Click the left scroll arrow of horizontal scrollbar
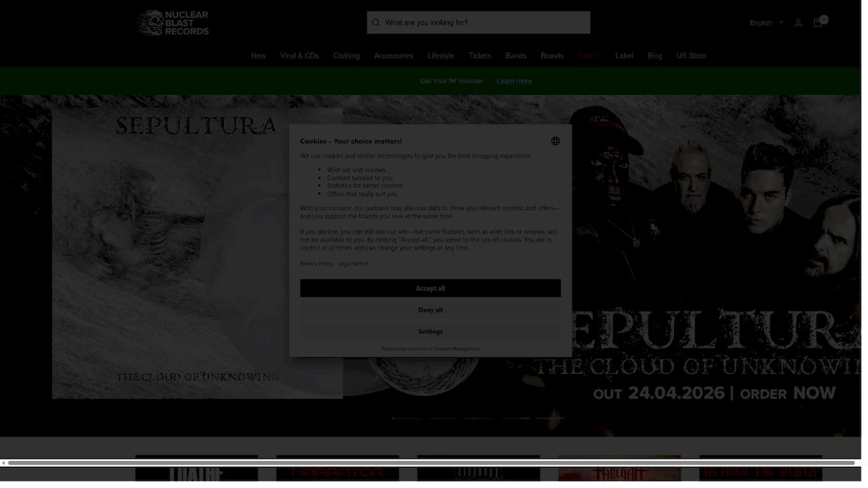This screenshot has height=488, width=868. 3,463
